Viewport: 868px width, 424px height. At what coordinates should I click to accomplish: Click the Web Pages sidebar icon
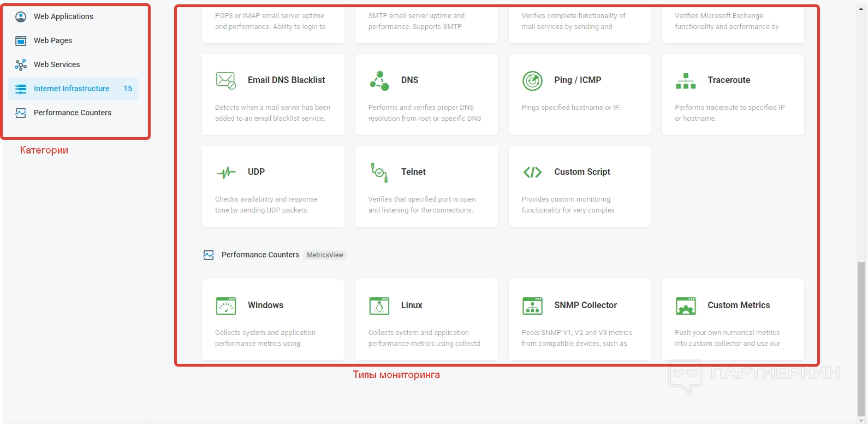[x=21, y=40]
